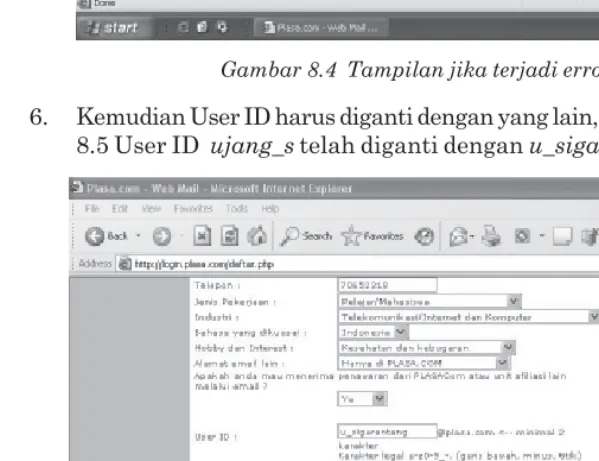Open the Favorites menu
This screenshot has height=461, width=599.
(193, 209)
